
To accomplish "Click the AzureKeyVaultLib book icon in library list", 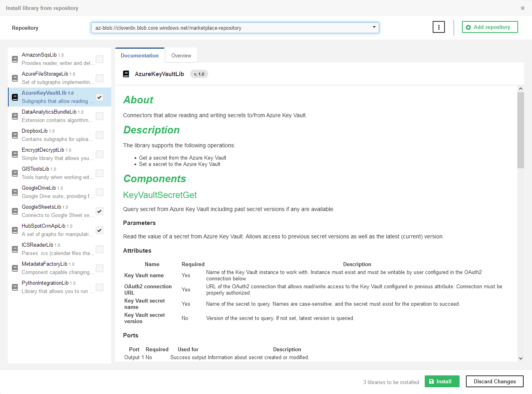I will (x=15, y=97).
